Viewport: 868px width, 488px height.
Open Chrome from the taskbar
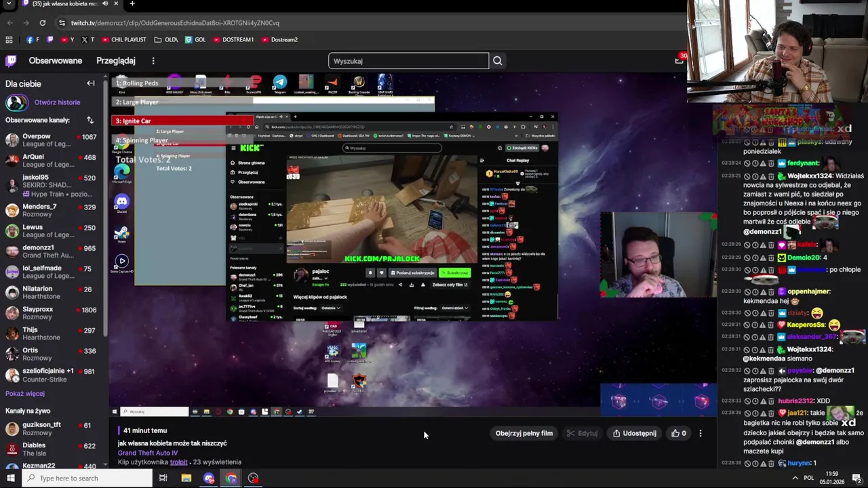pyautogui.click(x=231, y=478)
